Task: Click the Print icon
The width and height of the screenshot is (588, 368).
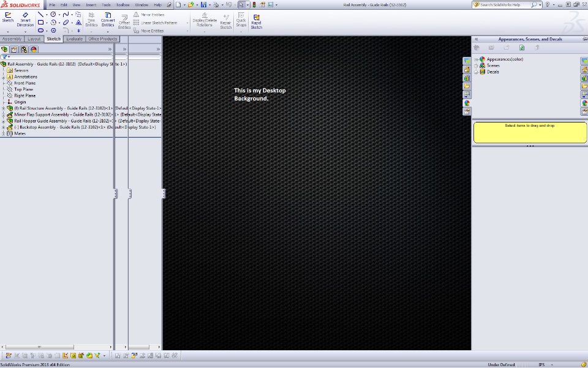Action: pyautogui.click(x=216, y=4)
